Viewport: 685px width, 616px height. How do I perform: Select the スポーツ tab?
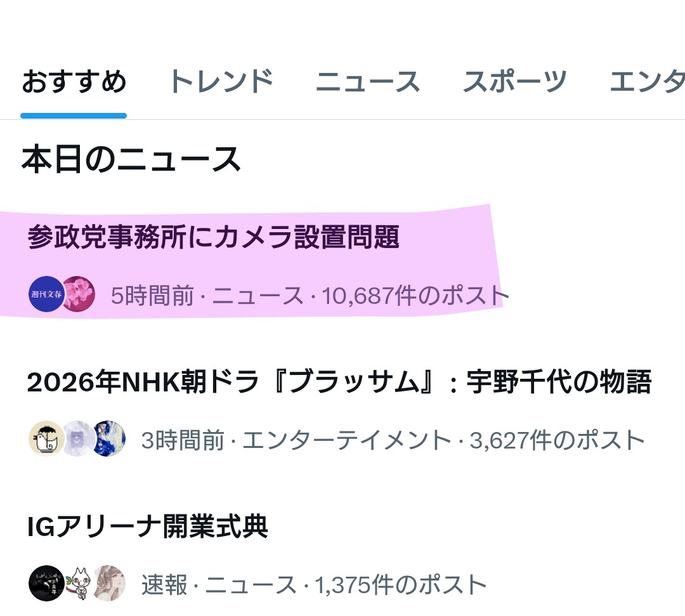(514, 82)
